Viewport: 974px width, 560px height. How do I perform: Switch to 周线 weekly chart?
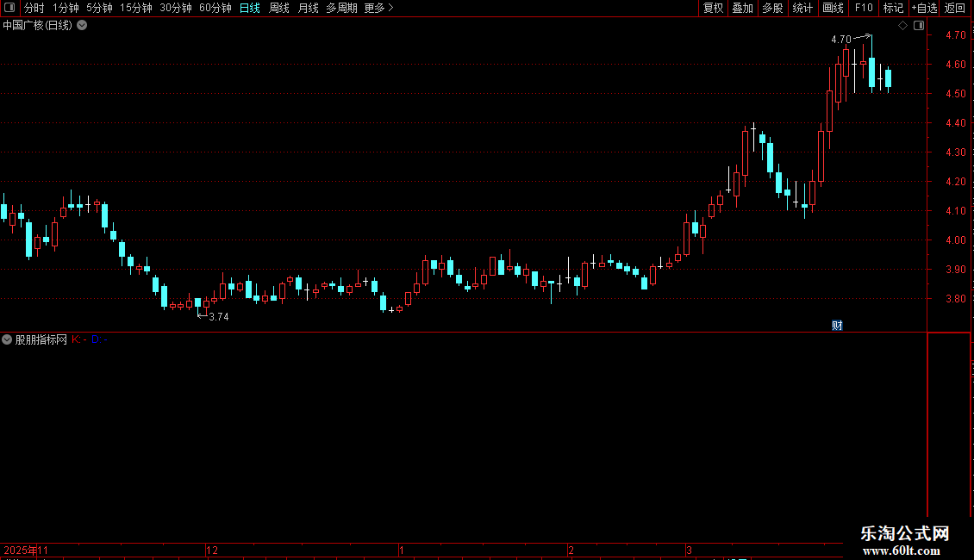[x=279, y=8]
